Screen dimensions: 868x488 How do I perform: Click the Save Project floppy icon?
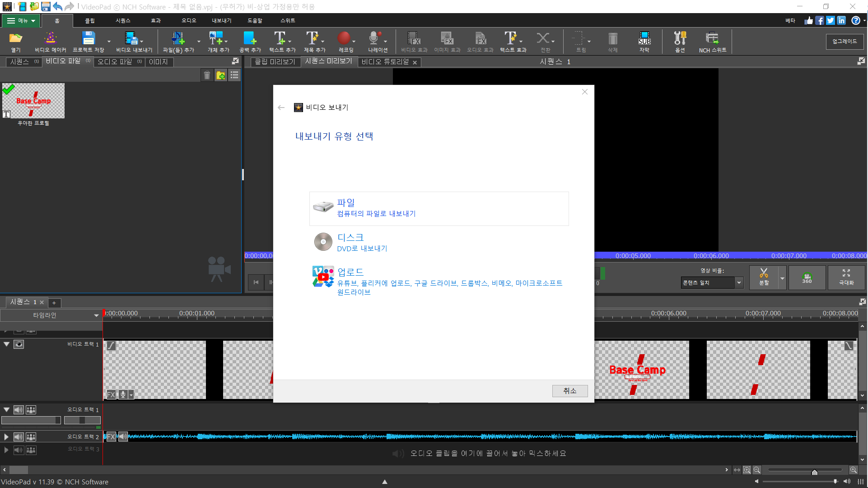89,38
